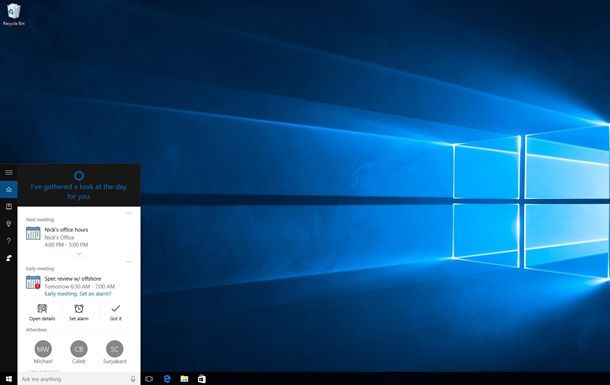Click the Cortana circle logo
This screenshot has width=610, height=385.
pyautogui.click(x=79, y=176)
